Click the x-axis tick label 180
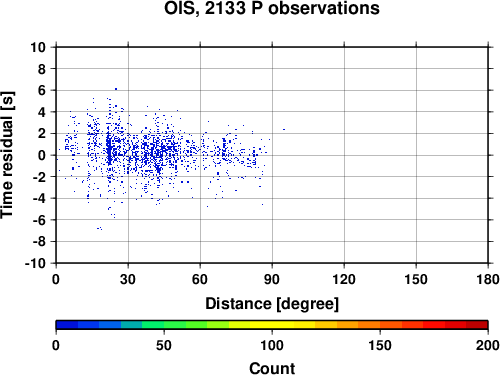The width and height of the screenshot is (500, 375). coord(488,279)
